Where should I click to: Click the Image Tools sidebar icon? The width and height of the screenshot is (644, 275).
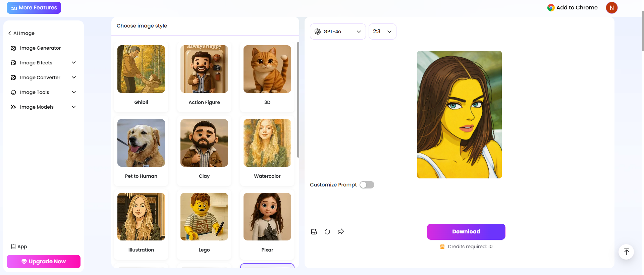point(13,92)
